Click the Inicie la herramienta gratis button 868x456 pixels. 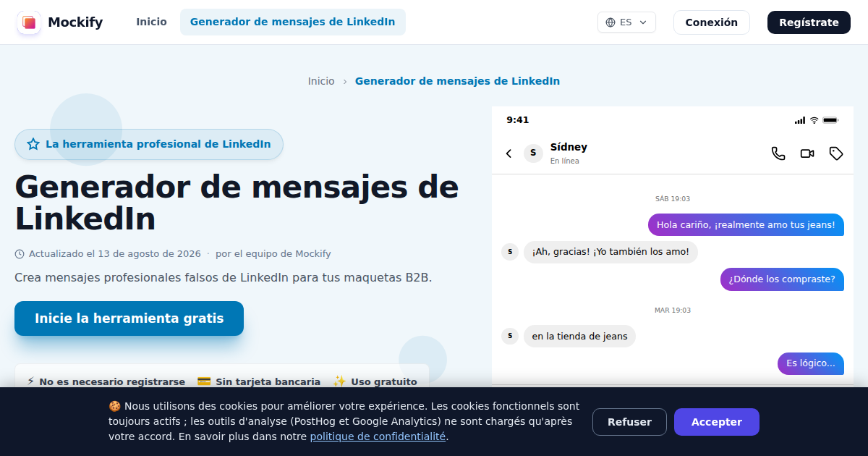(129, 318)
